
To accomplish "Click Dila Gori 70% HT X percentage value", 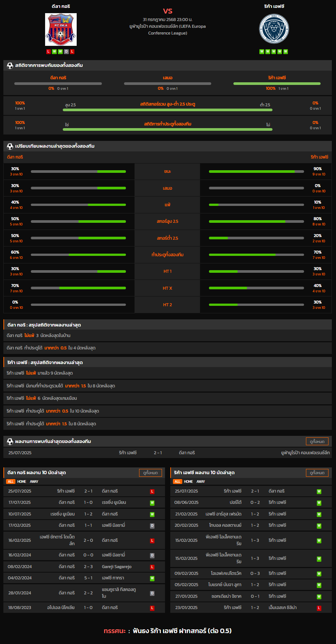I will click(x=15, y=286).
